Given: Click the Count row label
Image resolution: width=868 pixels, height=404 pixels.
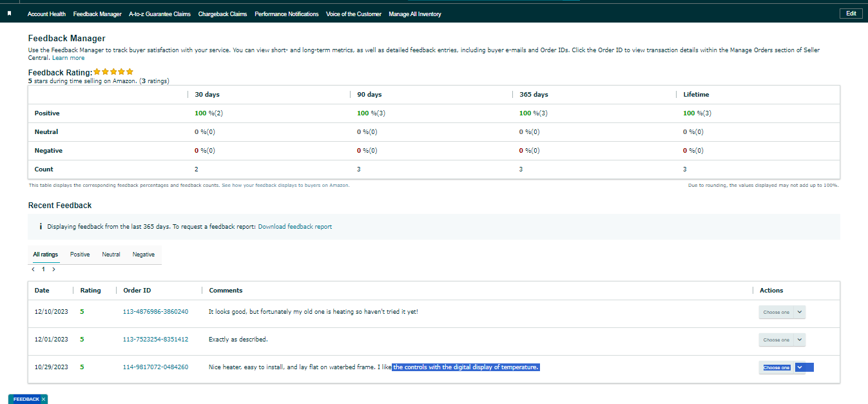Looking at the screenshot, I should pyautogui.click(x=44, y=169).
